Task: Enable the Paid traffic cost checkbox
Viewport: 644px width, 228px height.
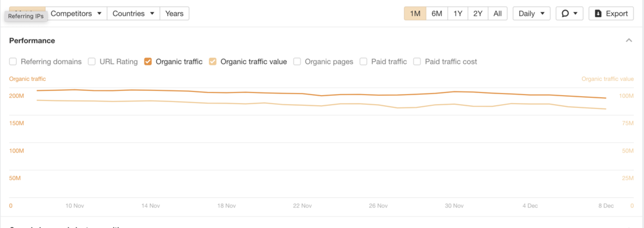Action: pos(417,61)
